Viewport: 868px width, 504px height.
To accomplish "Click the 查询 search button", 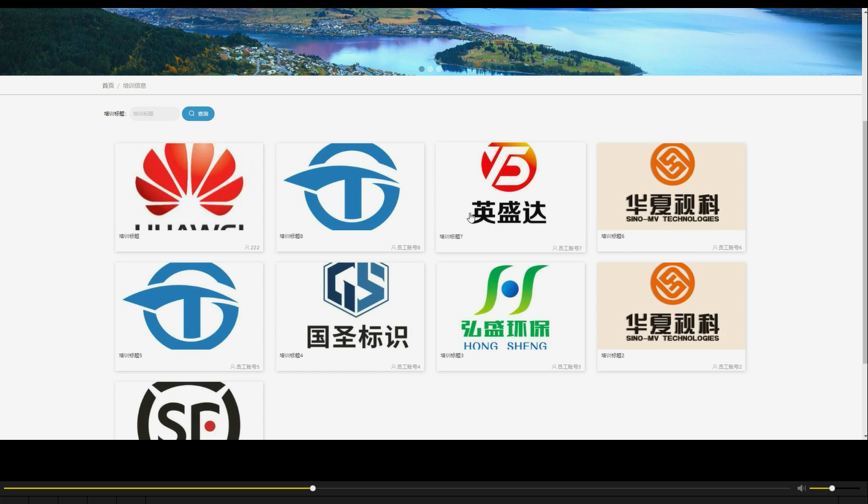I will coord(198,113).
